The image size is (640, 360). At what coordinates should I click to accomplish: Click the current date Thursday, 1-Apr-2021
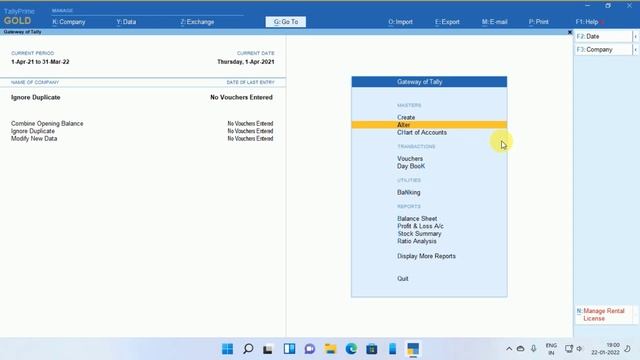coord(246,62)
